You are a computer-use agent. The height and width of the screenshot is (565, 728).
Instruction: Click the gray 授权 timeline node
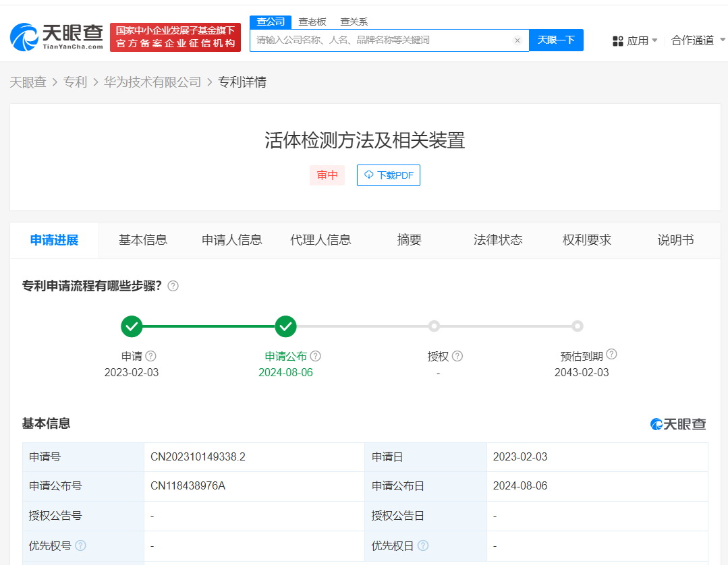435,326
